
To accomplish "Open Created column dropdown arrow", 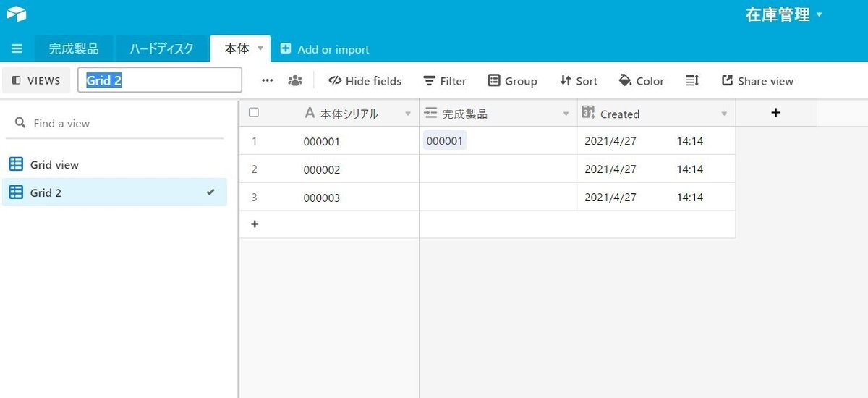I will point(724,114).
